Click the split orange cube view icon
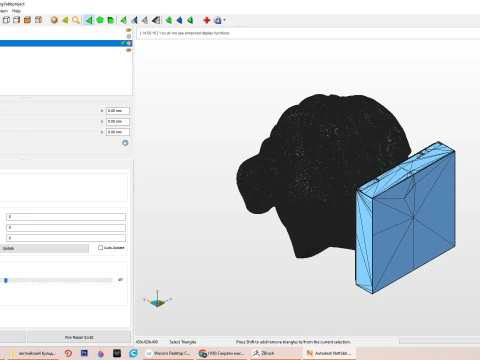Image resolution: width=480 pixels, height=360 pixels. coord(38,20)
